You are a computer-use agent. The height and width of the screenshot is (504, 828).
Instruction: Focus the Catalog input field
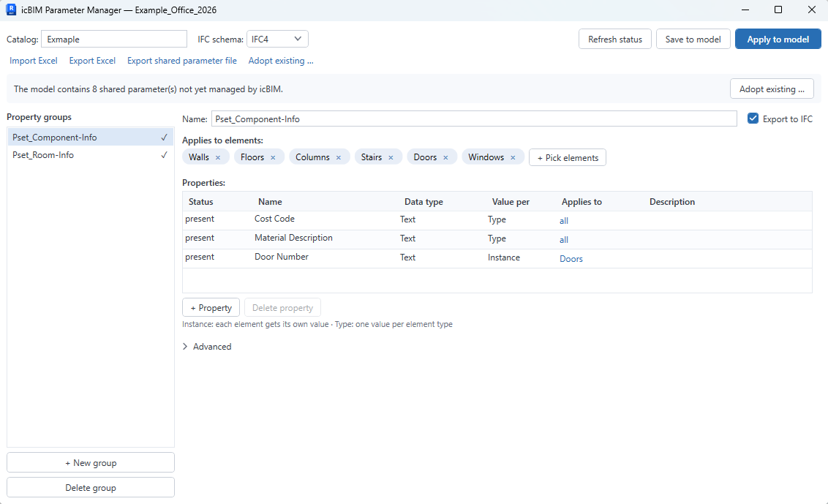(x=114, y=39)
